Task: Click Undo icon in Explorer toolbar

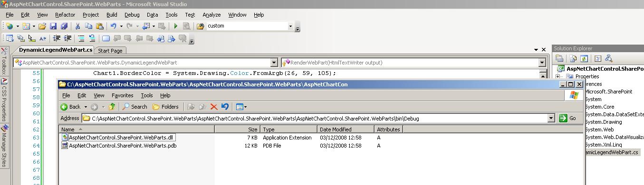Action: [x=225, y=107]
